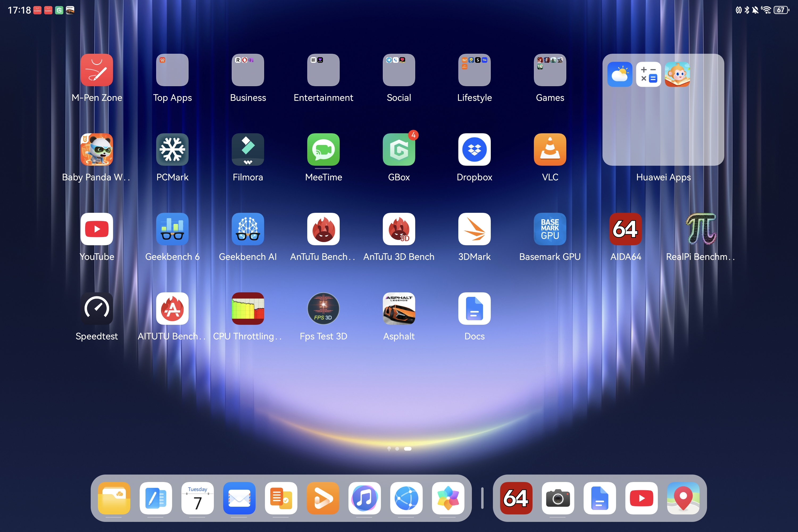Viewport: 798px width, 532px height.
Task: Open MeeTime app
Action: (x=323, y=149)
